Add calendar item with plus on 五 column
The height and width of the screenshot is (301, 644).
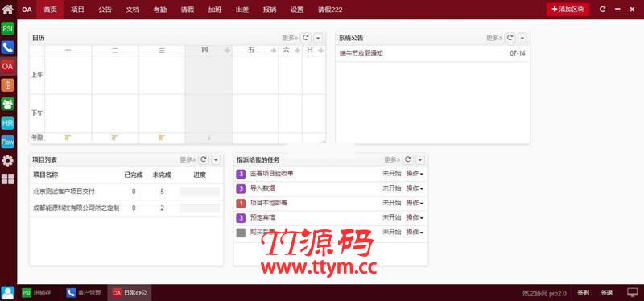tap(274, 51)
